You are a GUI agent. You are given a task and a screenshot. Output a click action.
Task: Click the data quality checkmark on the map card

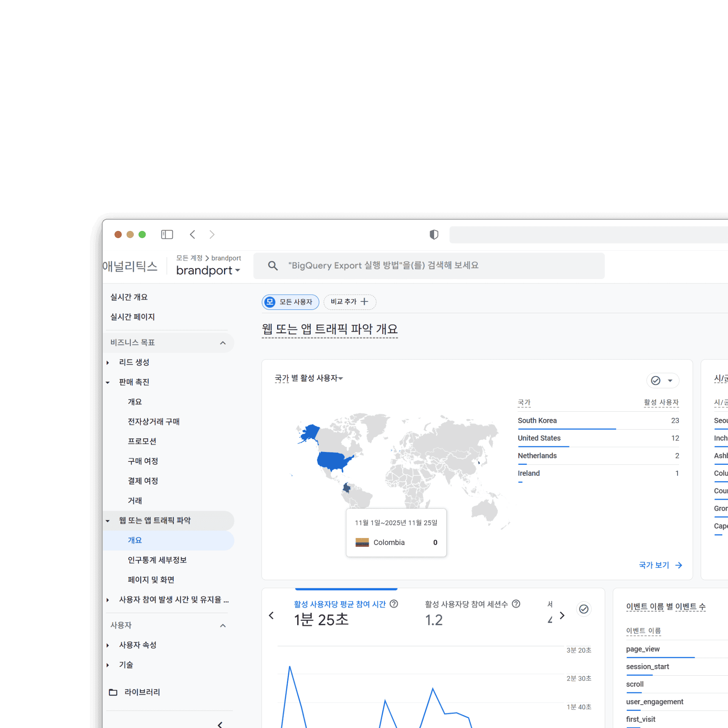pyautogui.click(x=656, y=380)
